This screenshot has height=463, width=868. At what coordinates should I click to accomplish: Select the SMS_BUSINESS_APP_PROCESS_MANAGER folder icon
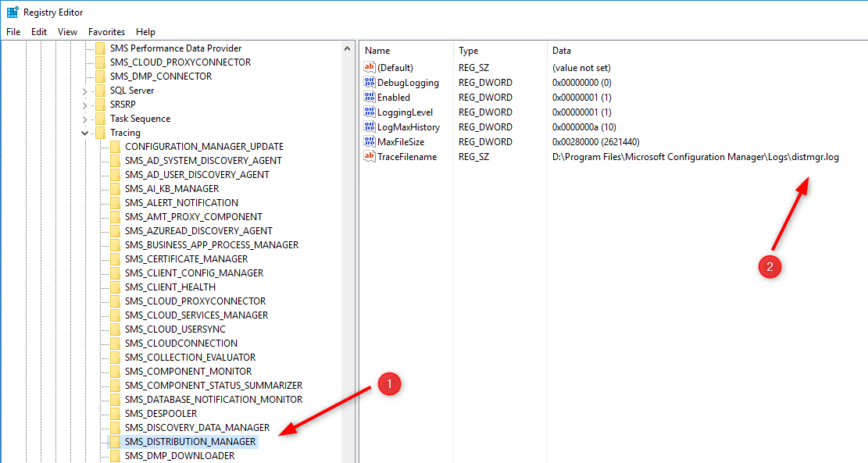(115, 245)
